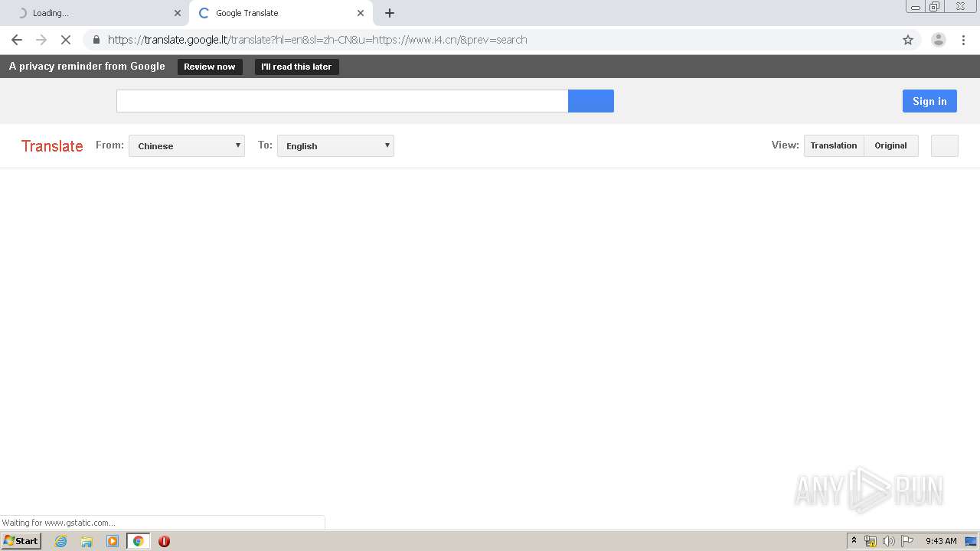980x551 pixels.
Task: Click the network tray icon
Action: (871, 541)
